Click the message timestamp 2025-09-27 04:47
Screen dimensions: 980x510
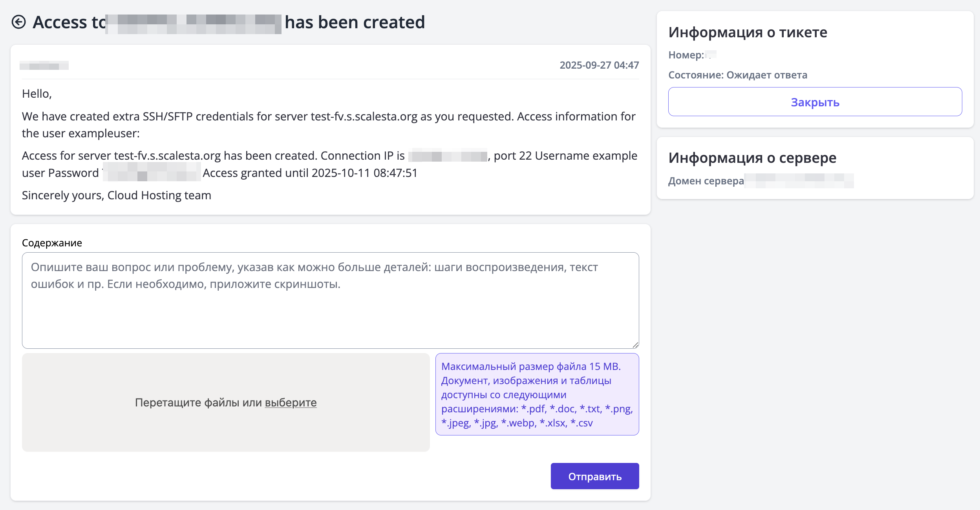[x=599, y=65]
